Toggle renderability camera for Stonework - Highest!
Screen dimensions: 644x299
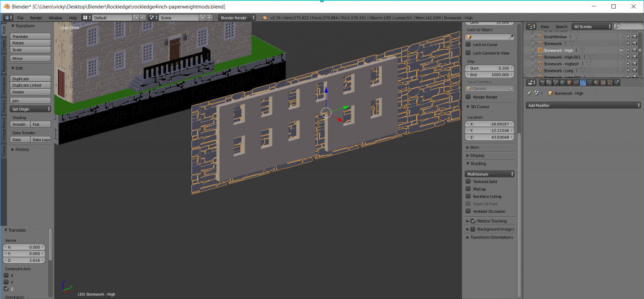pos(635,64)
